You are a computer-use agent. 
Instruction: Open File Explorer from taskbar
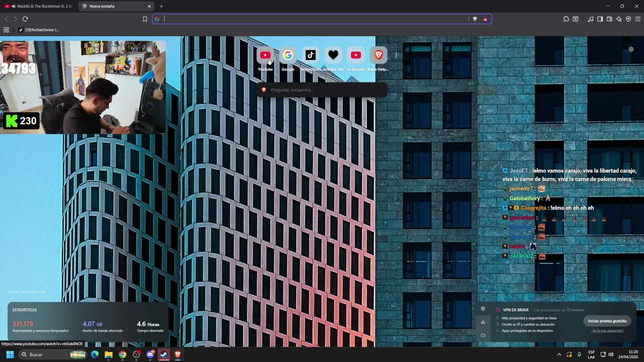click(x=109, y=354)
